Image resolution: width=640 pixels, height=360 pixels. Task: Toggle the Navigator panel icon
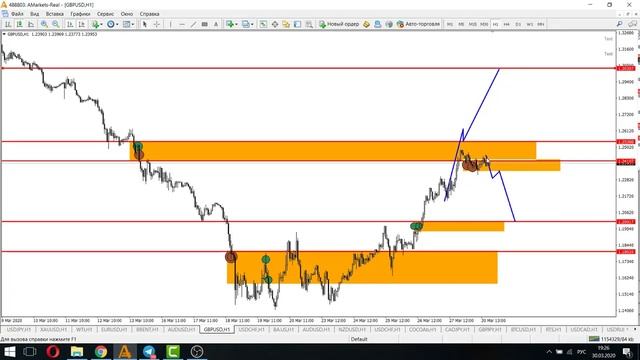coord(286,24)
